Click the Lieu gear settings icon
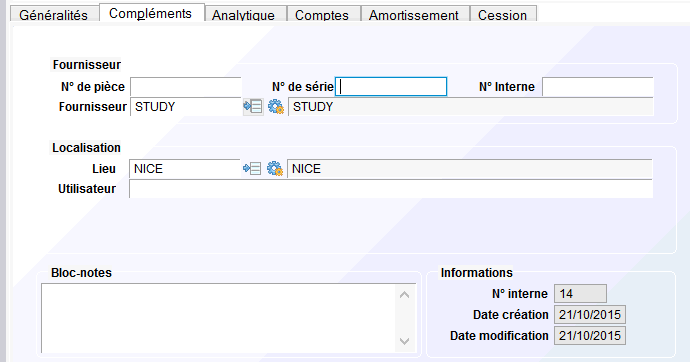The height and width of the screenshot is (362, 690). click(x=275, y=168)
